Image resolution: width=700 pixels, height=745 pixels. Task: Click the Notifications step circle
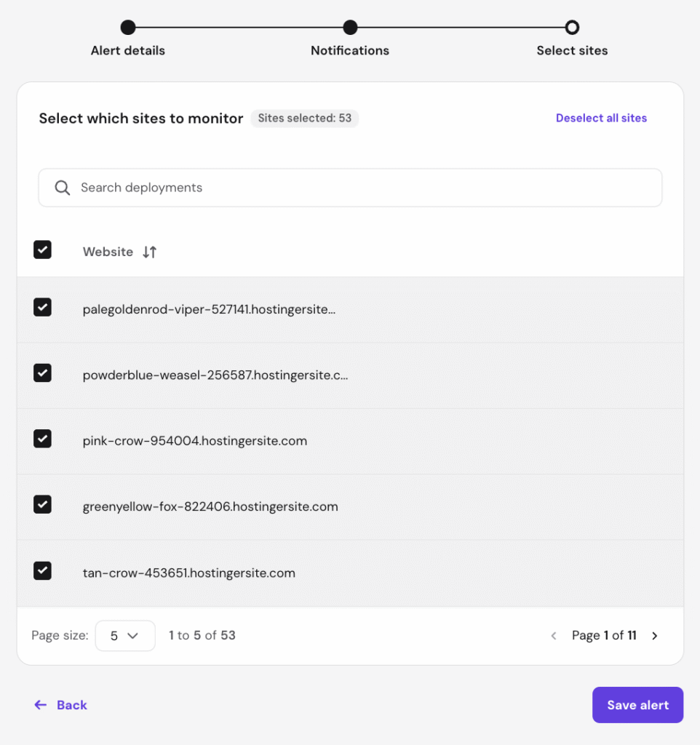pos(350,28)
